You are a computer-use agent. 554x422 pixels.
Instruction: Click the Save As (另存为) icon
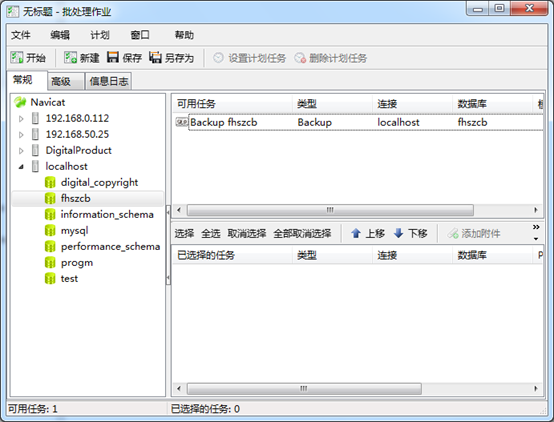(x=155, y=57)
